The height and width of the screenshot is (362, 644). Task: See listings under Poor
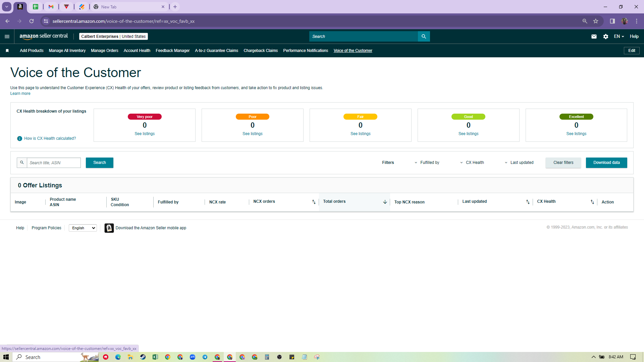coord(253,134)
